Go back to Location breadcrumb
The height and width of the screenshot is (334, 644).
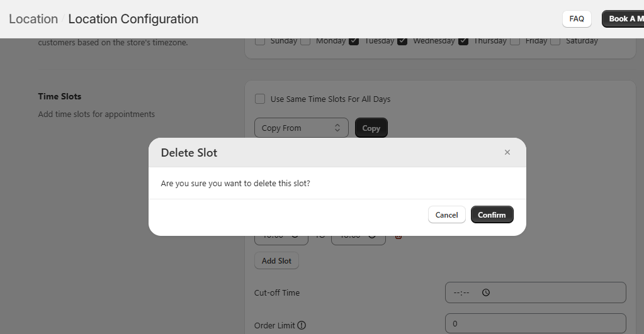33,19
